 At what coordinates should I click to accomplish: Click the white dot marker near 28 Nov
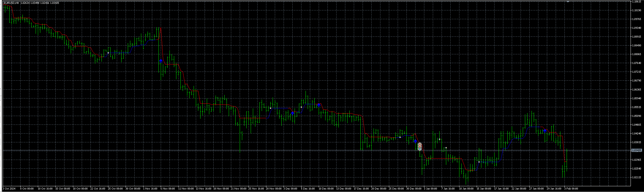(271, 108)
